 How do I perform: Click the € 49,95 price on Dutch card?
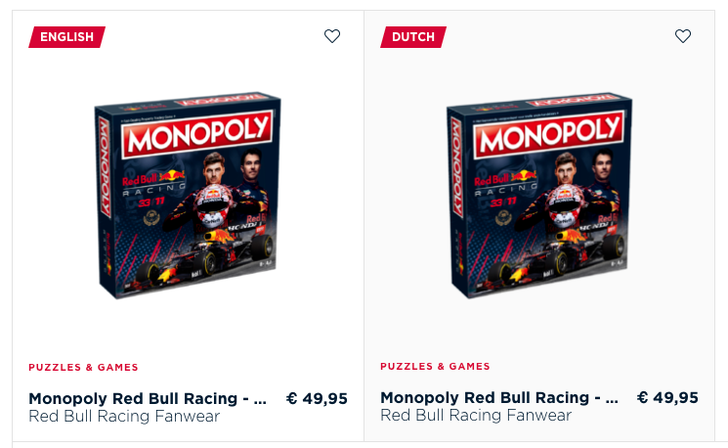668,398
